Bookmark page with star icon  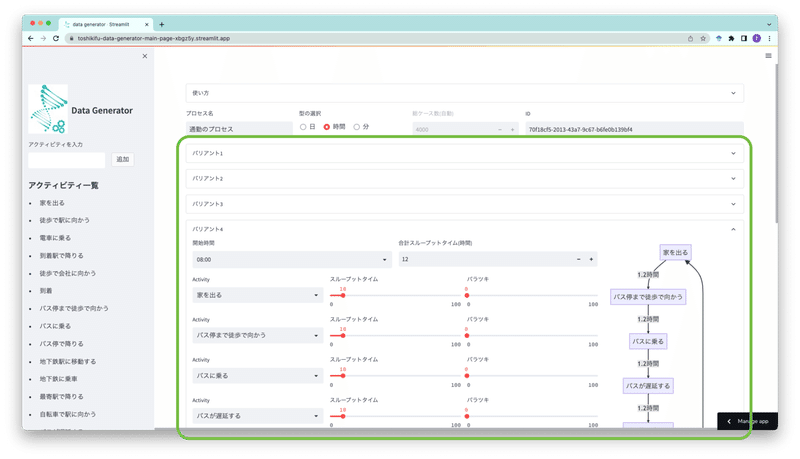(703, 38)
